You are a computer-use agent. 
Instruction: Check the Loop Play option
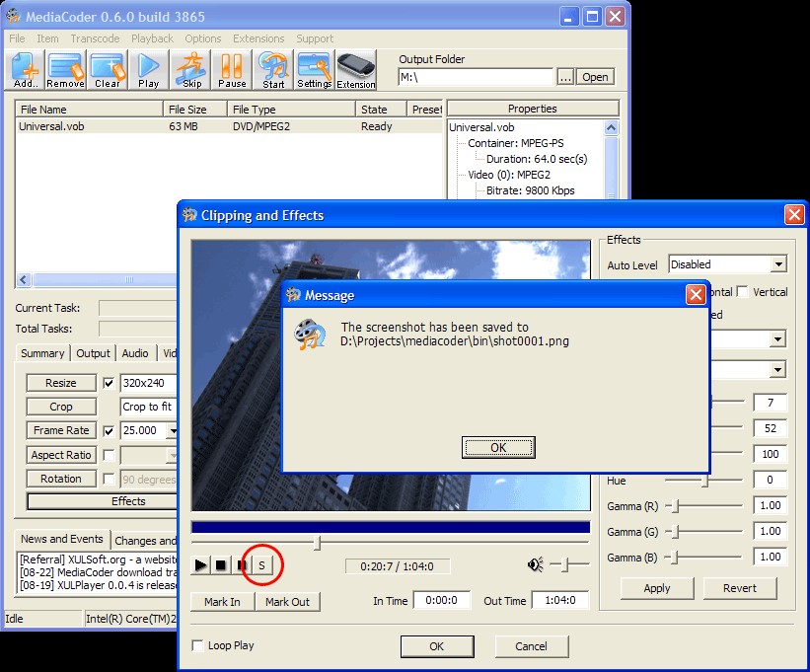point(196,645)
